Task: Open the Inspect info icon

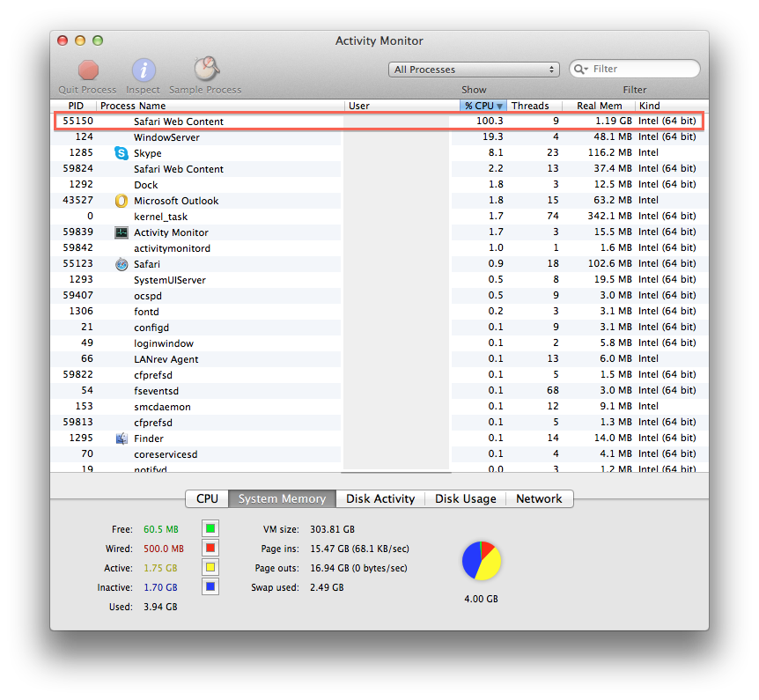Action: pyautogui.click(x=144, y=70)
